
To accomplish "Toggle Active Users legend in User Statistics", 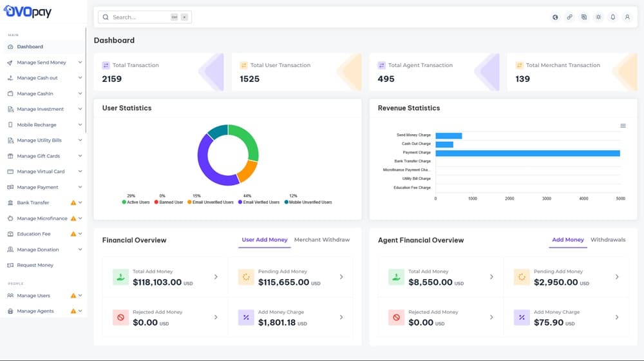I will coord(138,202).
